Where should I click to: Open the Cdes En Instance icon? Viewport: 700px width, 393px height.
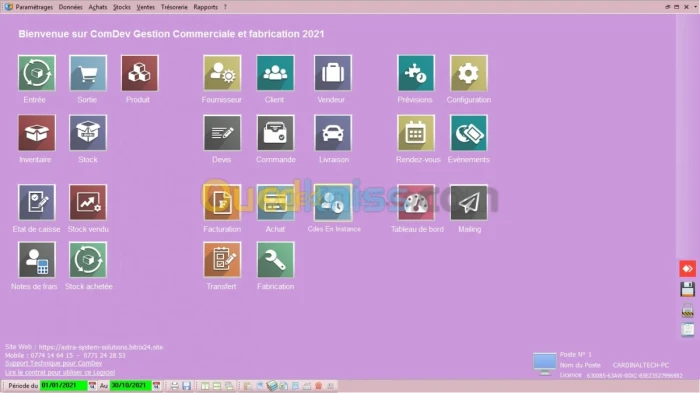(x=333, y=202)
